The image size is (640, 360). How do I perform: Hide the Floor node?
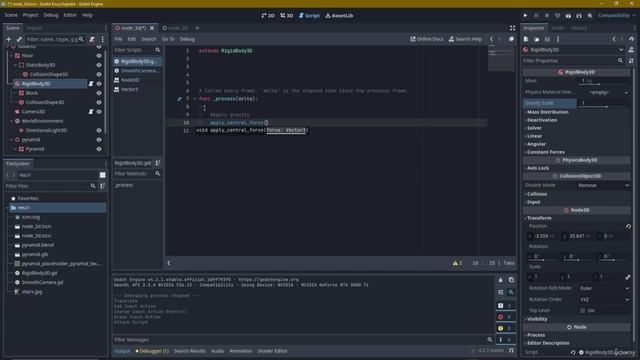(99, 56)
